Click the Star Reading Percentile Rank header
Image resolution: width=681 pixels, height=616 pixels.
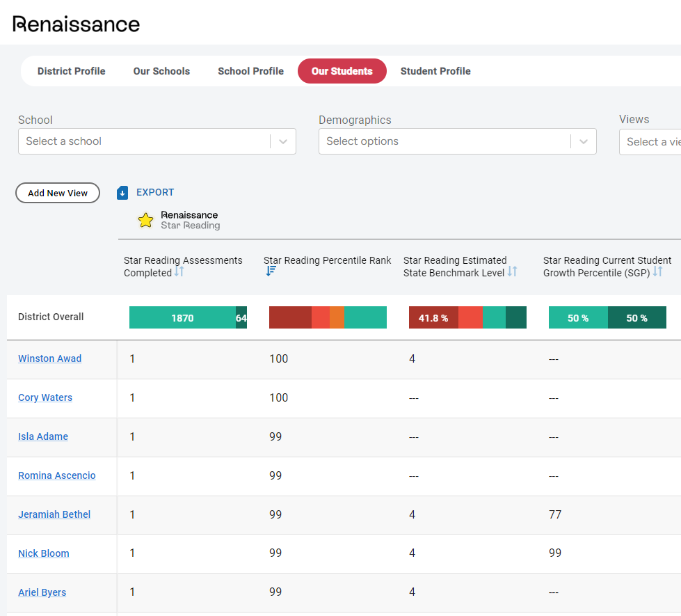(328, 260)
